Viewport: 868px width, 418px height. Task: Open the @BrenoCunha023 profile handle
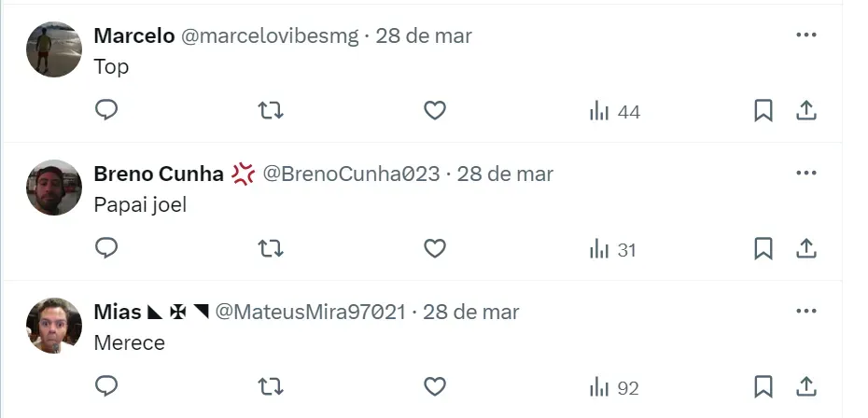click(x=351, y=174)
